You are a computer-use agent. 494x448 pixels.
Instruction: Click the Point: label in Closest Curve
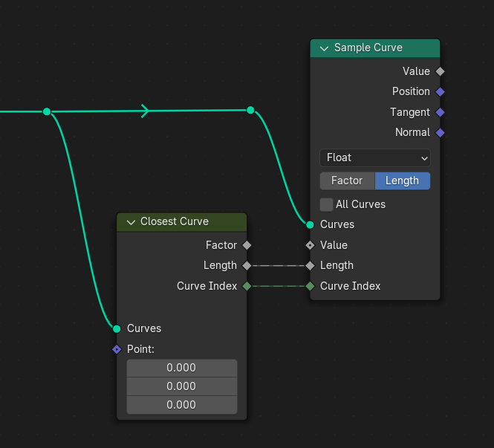tap(140, 349)
